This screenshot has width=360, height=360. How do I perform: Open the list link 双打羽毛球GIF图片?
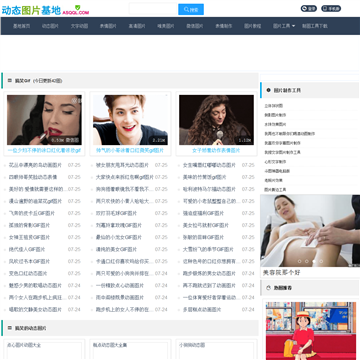(x=117, y=213)
